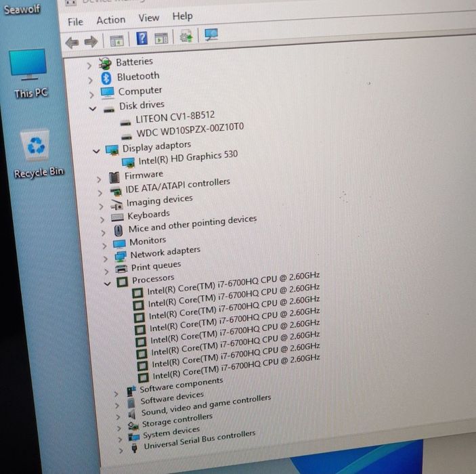
Task: Click the System devices label
Action: click(x=171, y=433)
